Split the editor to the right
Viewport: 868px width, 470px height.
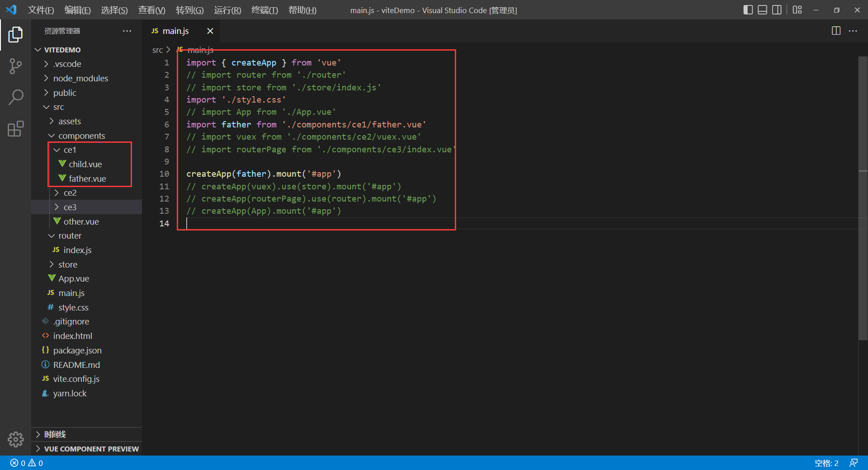pyautogui.click(x=836, y=31)
